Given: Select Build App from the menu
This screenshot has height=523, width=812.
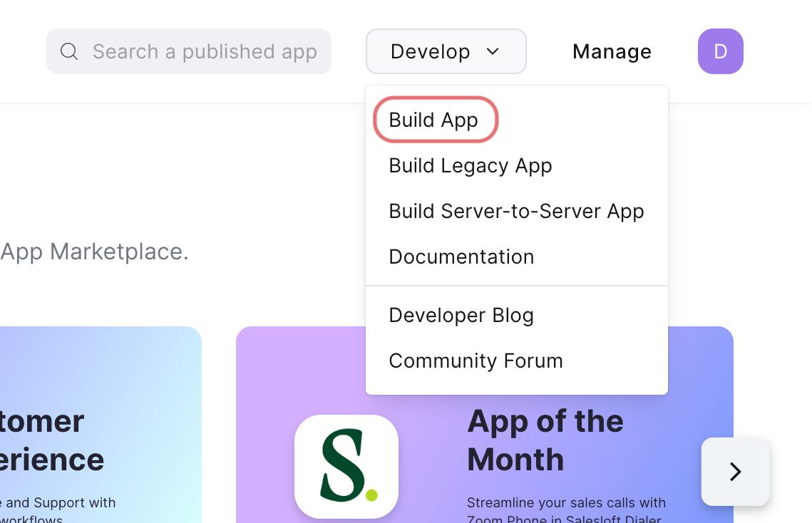Looking at the screenshot, I should (x=433, y=120).
